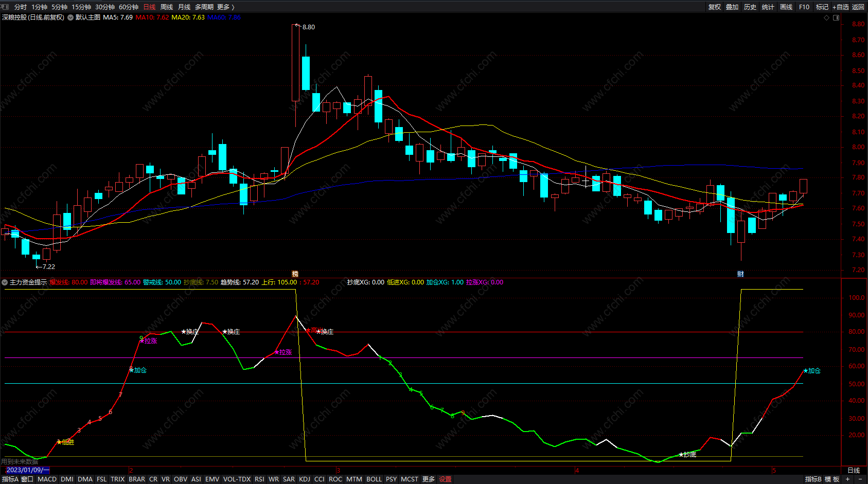Open the main chart indicator dropdown arrow
868x484 pixels.
pyautogui.click(x=70, y=17)
